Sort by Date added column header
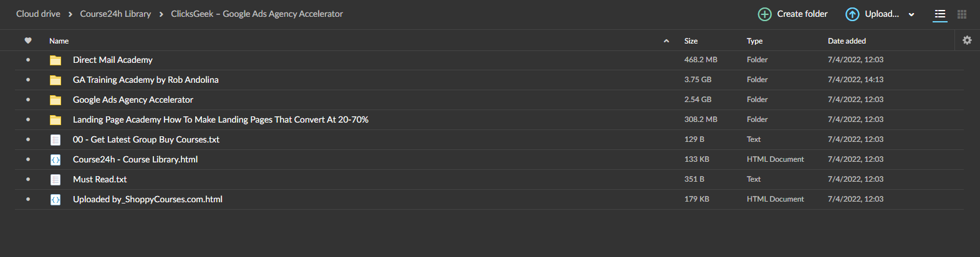 click(x=847, y=41)
